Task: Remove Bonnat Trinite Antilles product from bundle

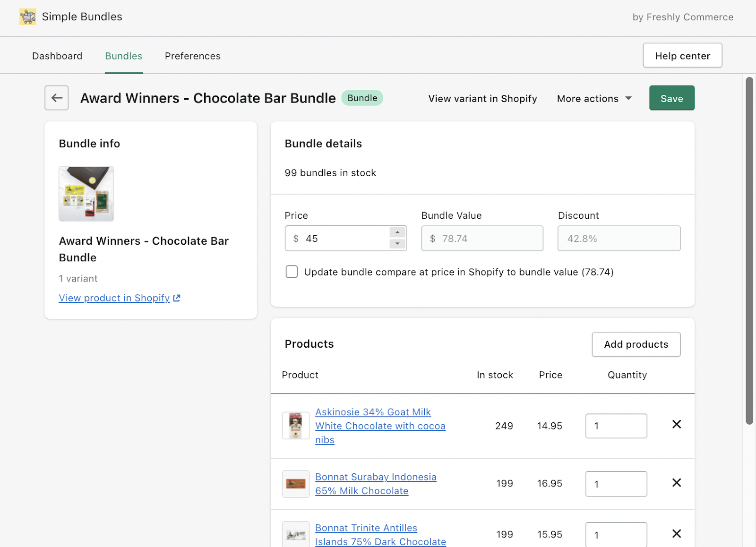Action: point(676,534)
